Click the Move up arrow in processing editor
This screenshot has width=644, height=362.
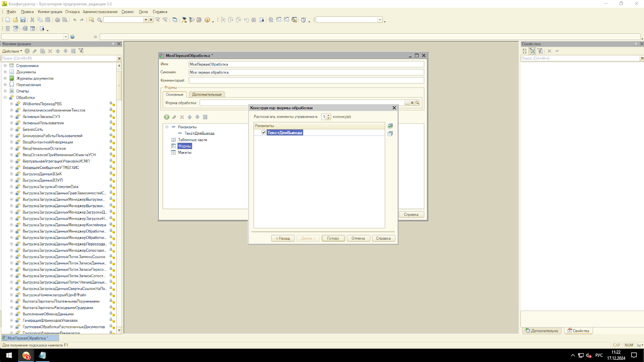point(190,117)
